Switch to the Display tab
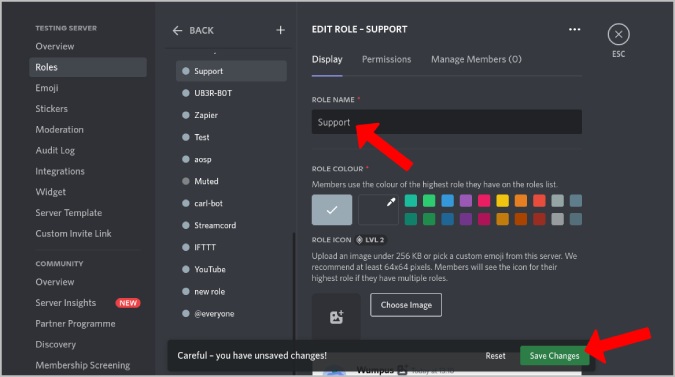The image size is (675, 377). click(x=327, y=59)
